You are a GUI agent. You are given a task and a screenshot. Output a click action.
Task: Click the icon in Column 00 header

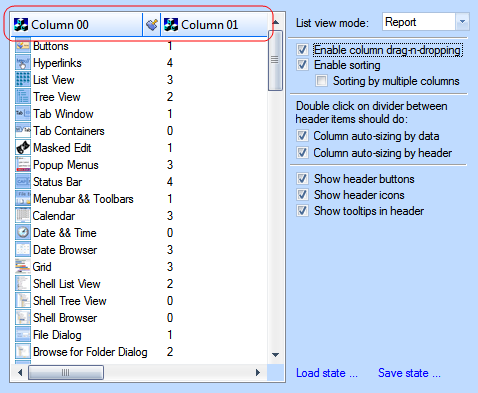tap(21, 25)
